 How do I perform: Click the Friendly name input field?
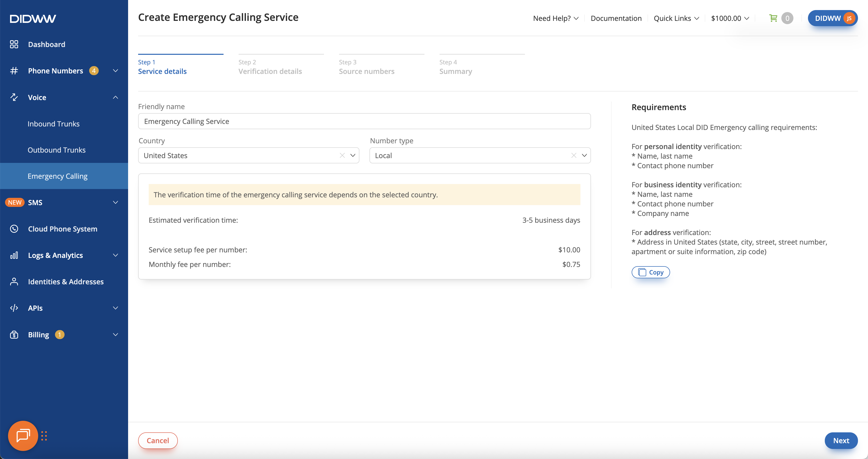click(364, 121)
